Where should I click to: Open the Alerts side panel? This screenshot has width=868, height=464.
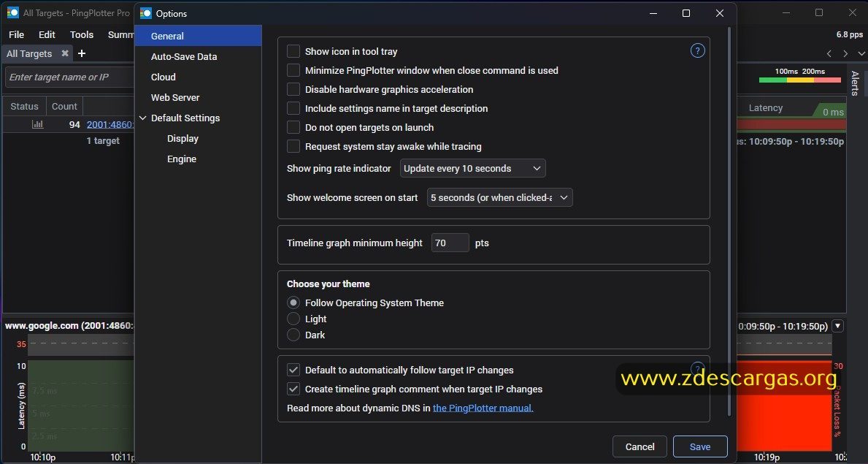(855, 83)
